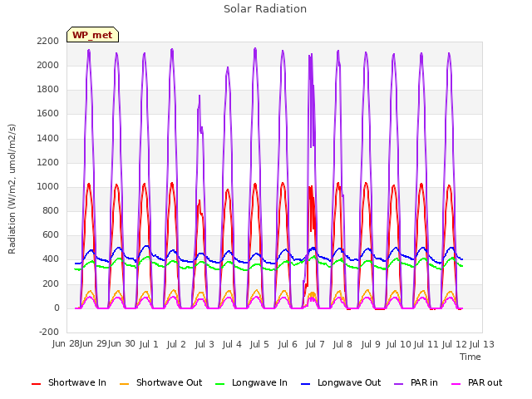Screen dimensions: 532x399
Task: Click the Jul 6 x-axis date label
Action: pyautogui.click(x=288, y=344)
